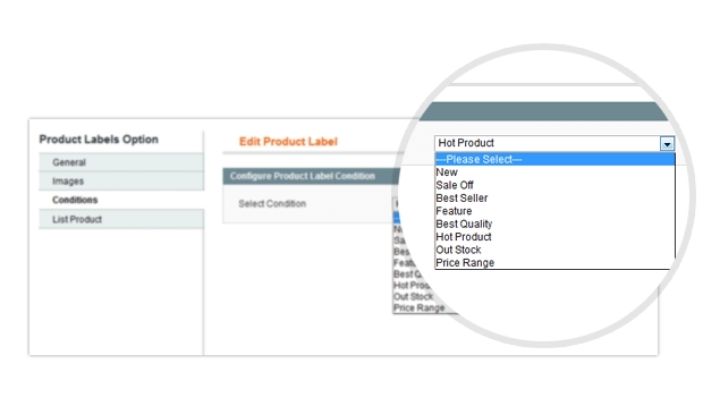Choose Price Range in the magnified list

(x=465, y=263)
